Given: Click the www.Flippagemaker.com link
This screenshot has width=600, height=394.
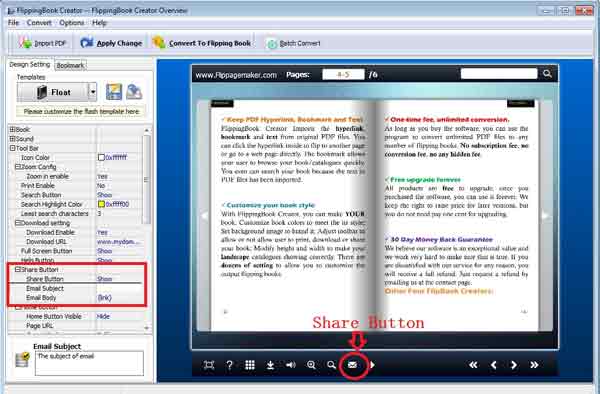Looking at the screenshot, I should (236, 75).
